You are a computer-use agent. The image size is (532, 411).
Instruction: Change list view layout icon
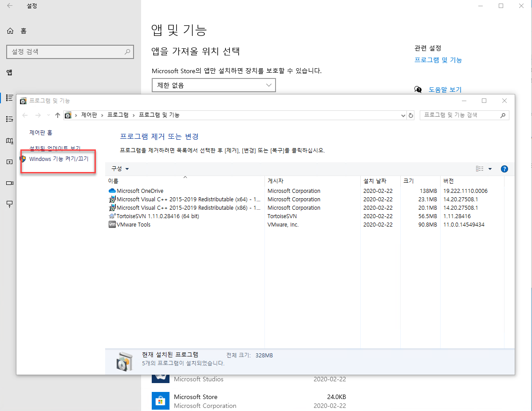click(480, 169)
